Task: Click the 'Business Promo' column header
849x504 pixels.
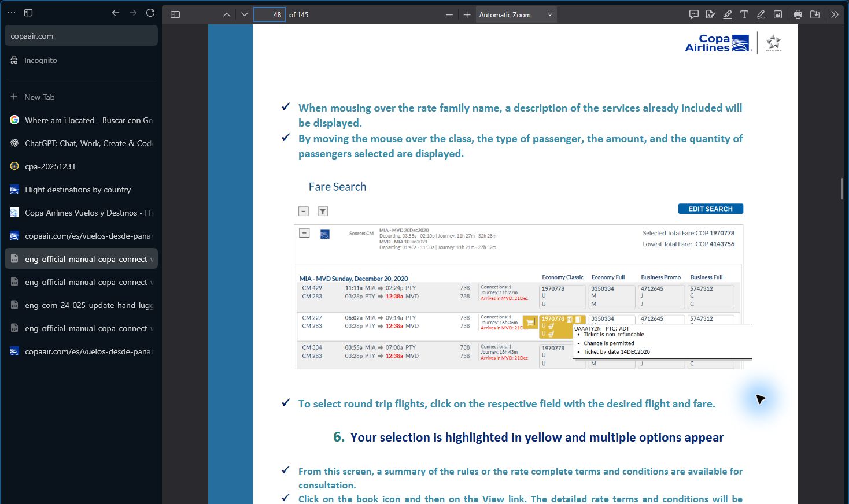Action: (661, 277)
